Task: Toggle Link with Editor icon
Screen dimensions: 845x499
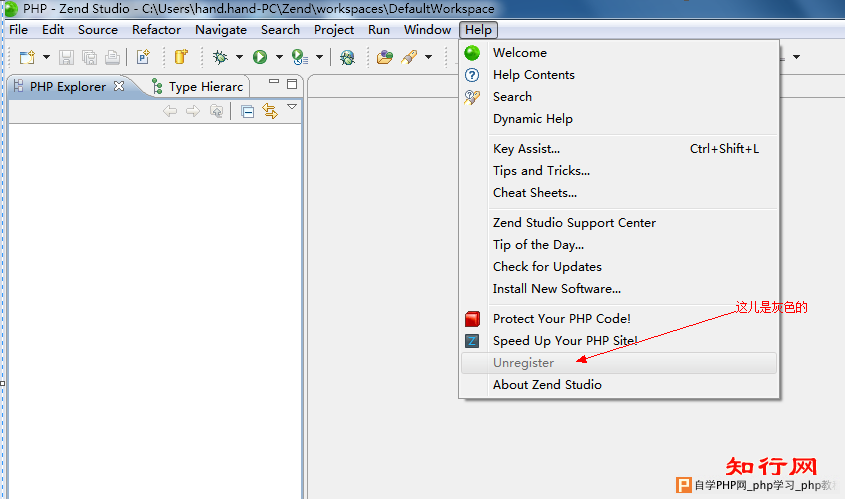Action: tap(270, 110)
